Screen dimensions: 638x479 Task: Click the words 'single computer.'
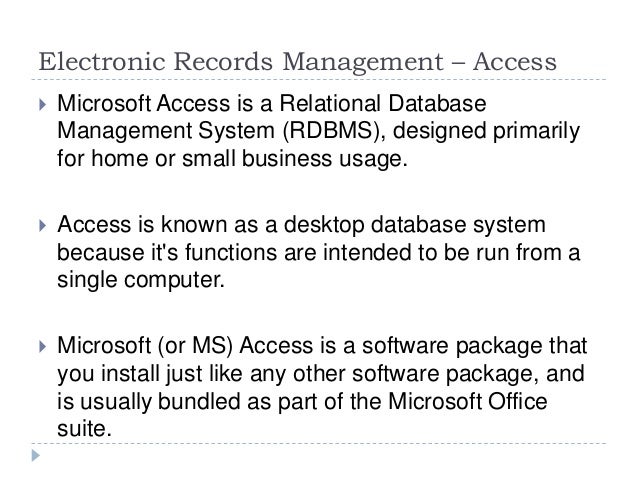[141, 280]
